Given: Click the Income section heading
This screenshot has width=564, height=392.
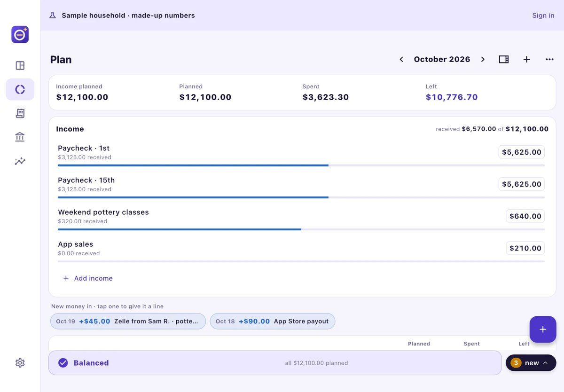Looking at the screenshot, I should [70, 129].
